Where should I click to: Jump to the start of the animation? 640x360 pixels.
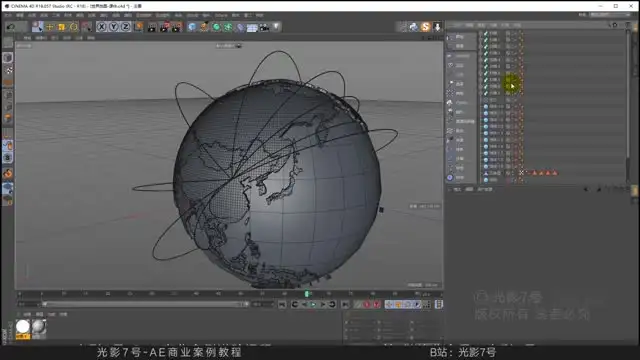click(282, 304)
